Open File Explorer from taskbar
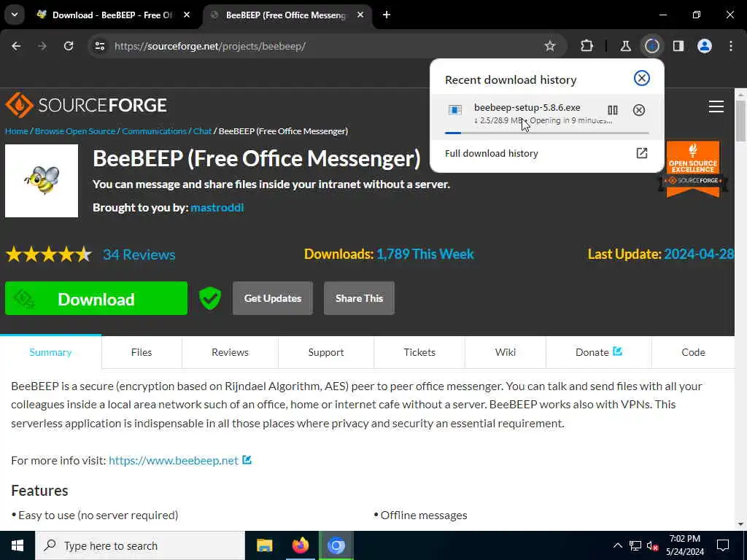 coord(264,545)
